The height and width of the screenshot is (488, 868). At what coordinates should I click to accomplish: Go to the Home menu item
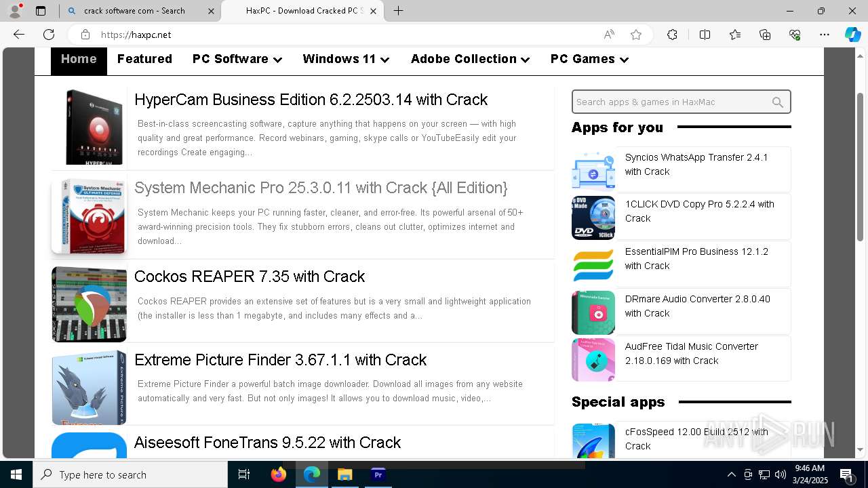79,60
